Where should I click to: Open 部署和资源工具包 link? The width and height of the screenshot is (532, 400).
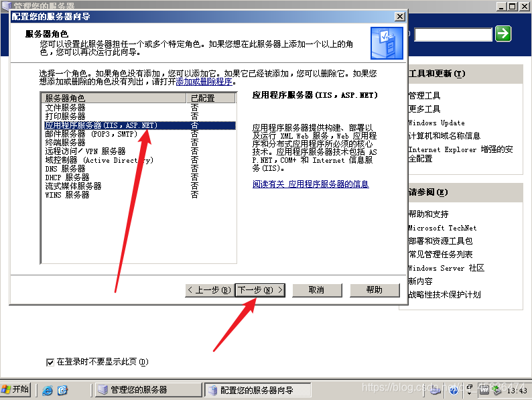(x=440, y=241)
